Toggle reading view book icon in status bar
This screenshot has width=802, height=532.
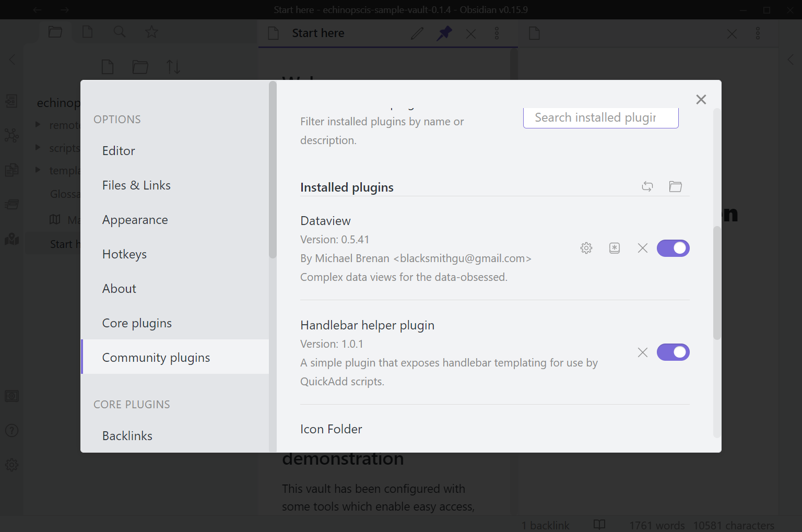click(599, 524)
